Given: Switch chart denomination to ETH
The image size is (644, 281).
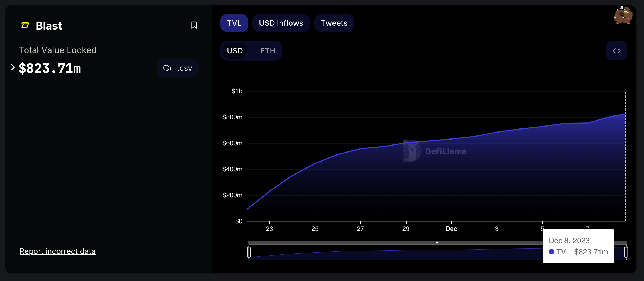Looking at the screenshot, I should (x=268, y=51).
